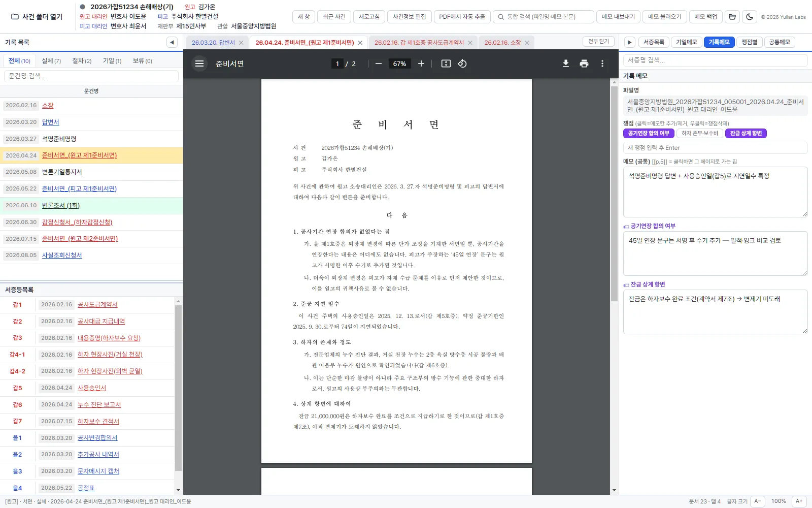
Task: Switch to 공통메모 tab
Action: (780, 42)
